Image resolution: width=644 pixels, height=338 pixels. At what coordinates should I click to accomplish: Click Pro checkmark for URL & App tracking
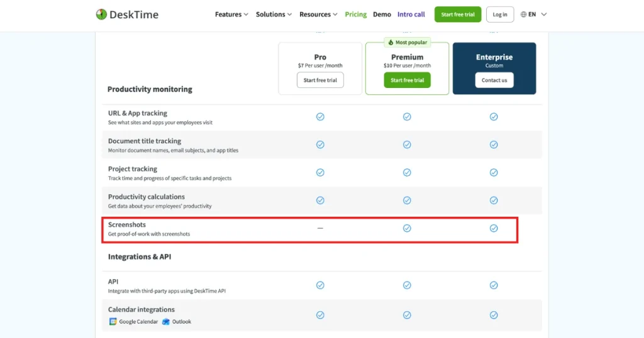[320, 117]
